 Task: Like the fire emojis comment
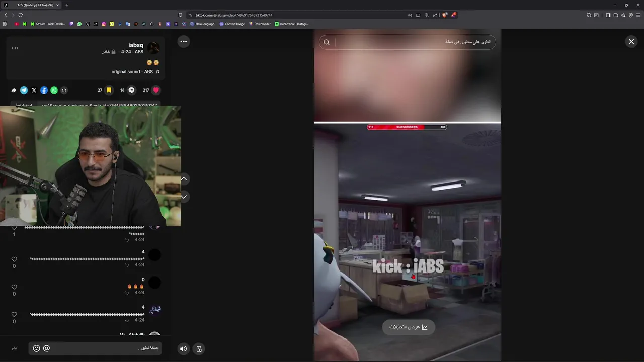[x=14, y=287]
